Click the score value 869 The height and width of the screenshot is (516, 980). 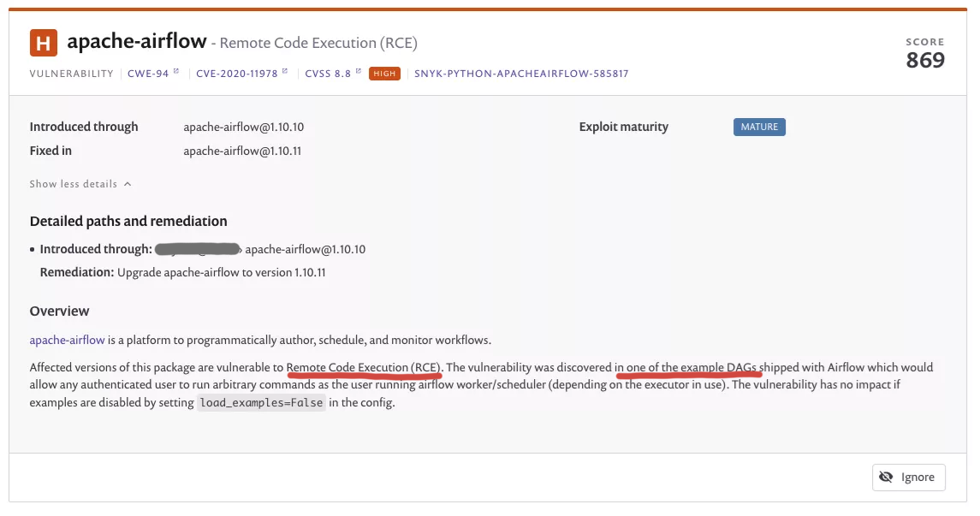click(x=925, y=62)
